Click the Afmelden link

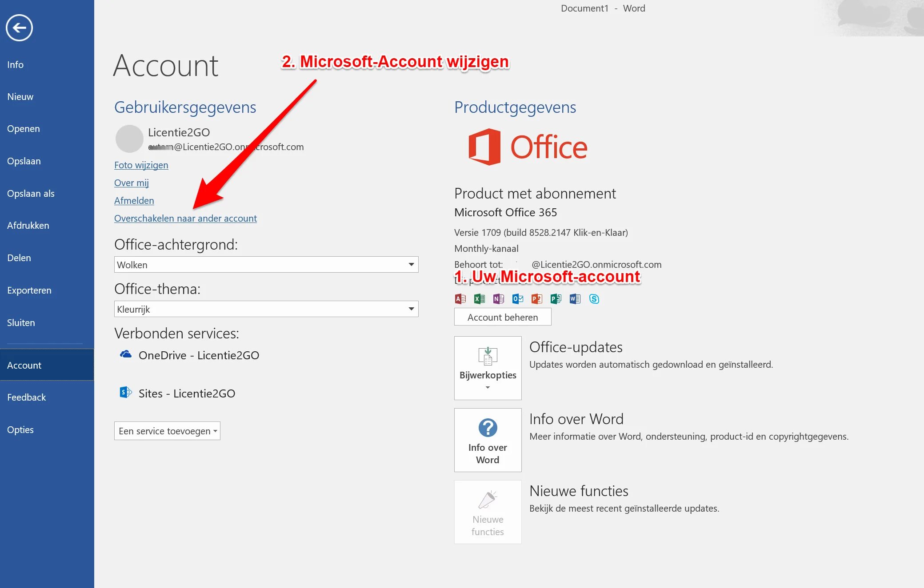[134, 201]
